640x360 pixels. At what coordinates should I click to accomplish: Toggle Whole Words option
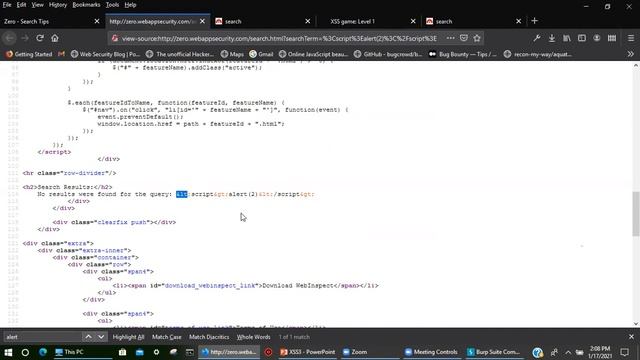pyautogui.click(x=253, y=337)
